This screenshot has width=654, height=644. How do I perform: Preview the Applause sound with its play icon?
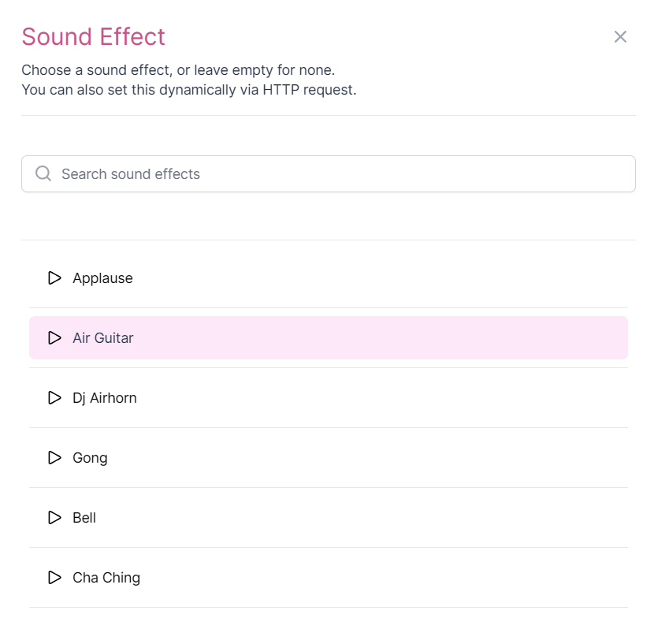tap(54, 278)
